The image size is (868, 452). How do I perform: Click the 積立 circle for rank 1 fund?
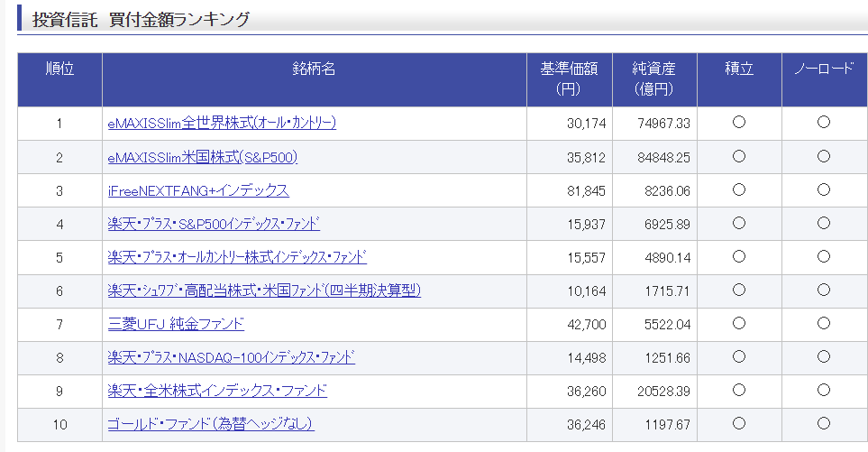coord(739,123)
